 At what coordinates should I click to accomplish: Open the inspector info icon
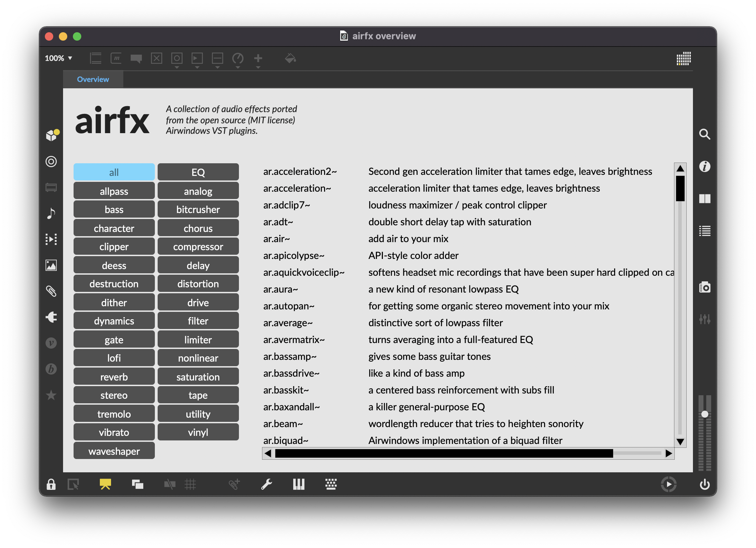705,166
